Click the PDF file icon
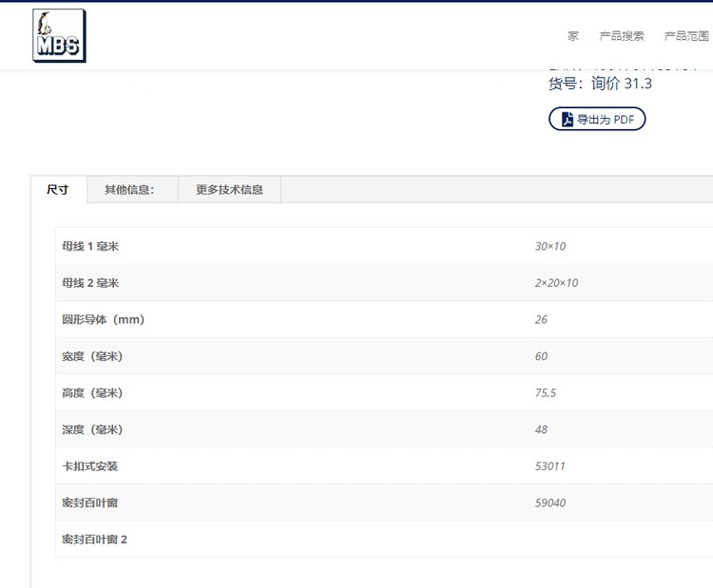The height and width of the screenshot is (588, 713). pos(567,120)
